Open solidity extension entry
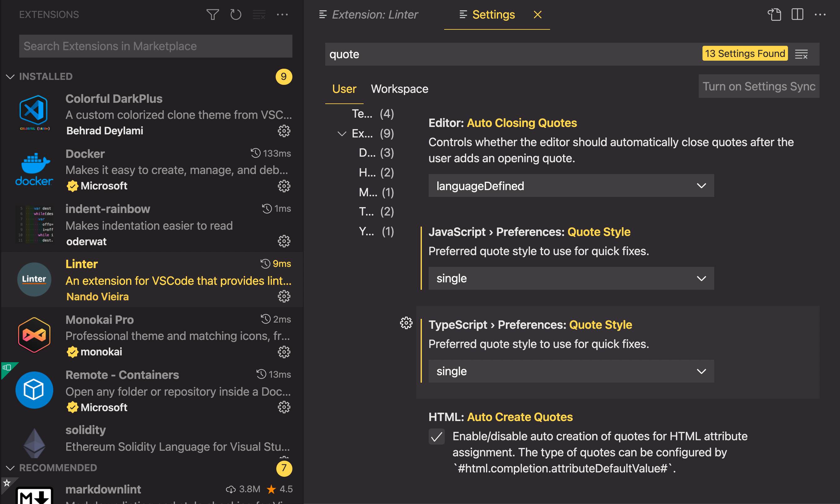The height and width of the screenshot is (504, 840). (x=151, y=438)
